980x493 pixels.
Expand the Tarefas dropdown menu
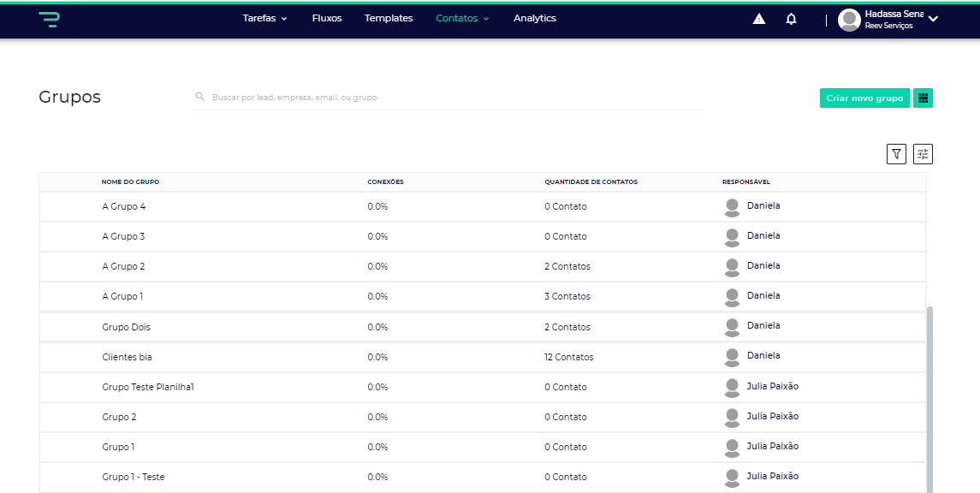click(264, 18)
